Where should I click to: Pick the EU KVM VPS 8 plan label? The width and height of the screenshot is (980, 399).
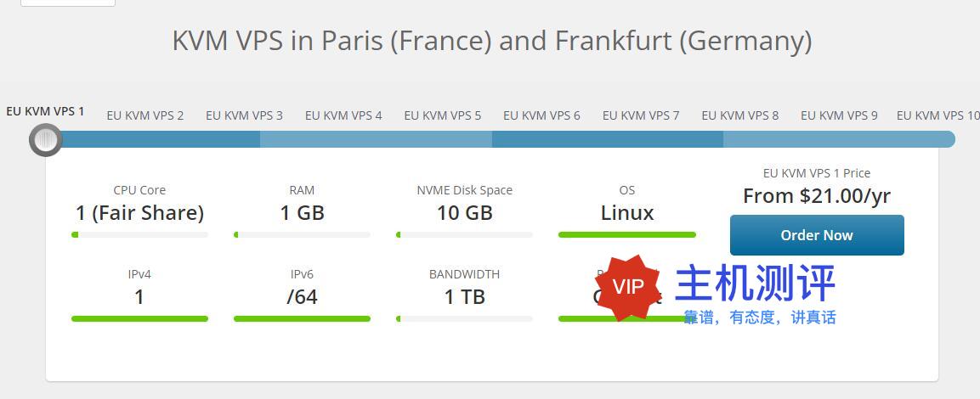click(x=740, y=115)
